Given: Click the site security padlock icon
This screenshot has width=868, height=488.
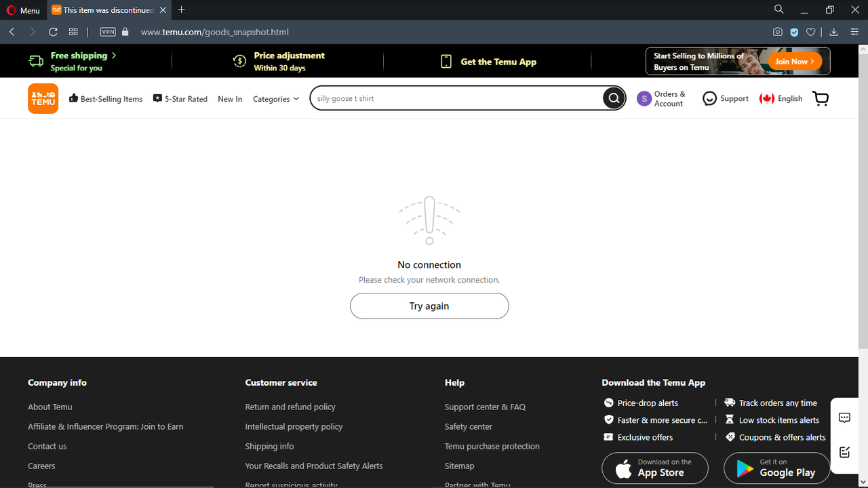Looking at the screenshot, I should pos(125,32).
